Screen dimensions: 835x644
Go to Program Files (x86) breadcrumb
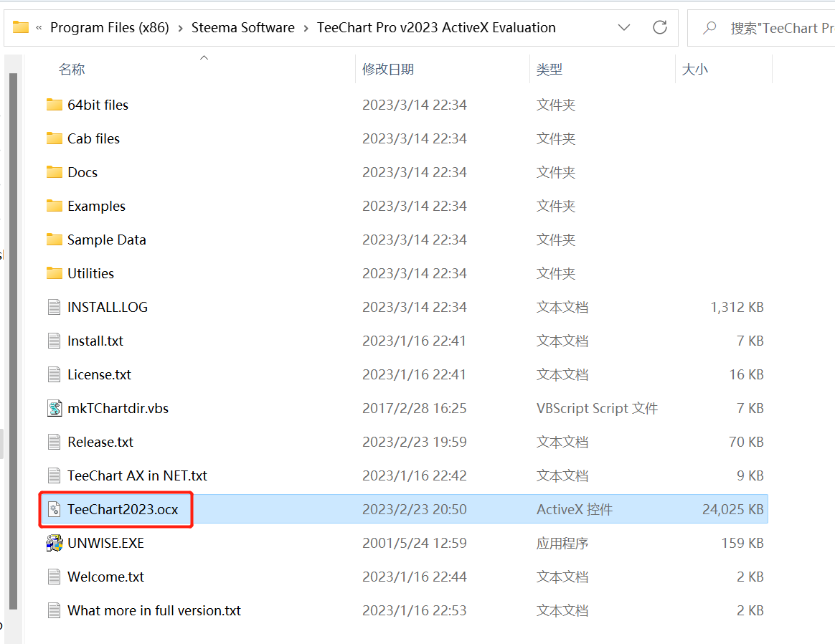pyautogui.click(x=110, y=28)
